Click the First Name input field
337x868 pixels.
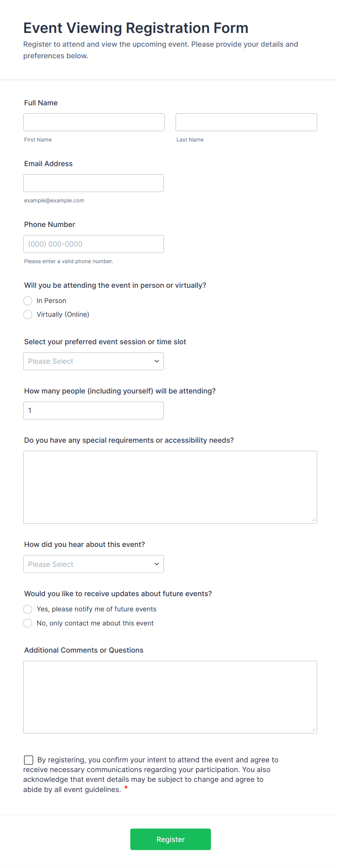pos(94,122)
